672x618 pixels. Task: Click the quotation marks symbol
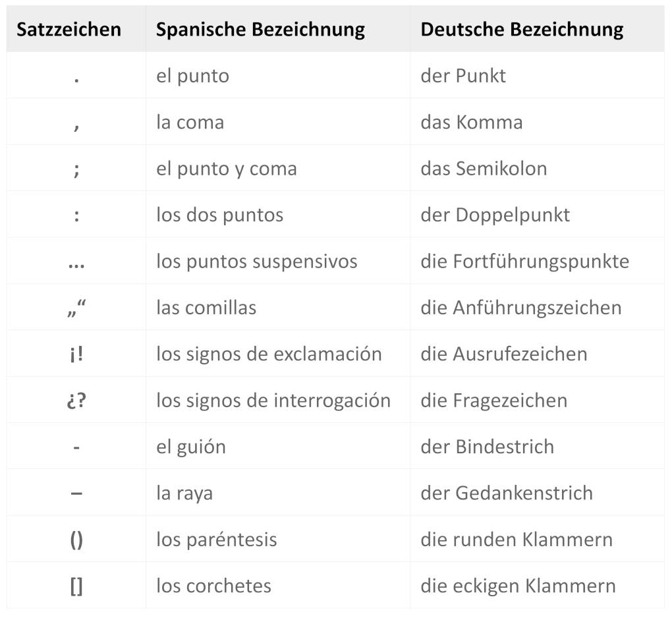tap(76, 308)
